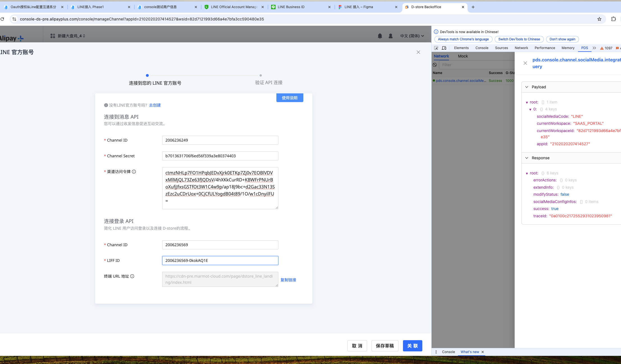Click info icon next to 渠道访问令牌
Viewport: 621px width, 364px height.
pos(134,172)
